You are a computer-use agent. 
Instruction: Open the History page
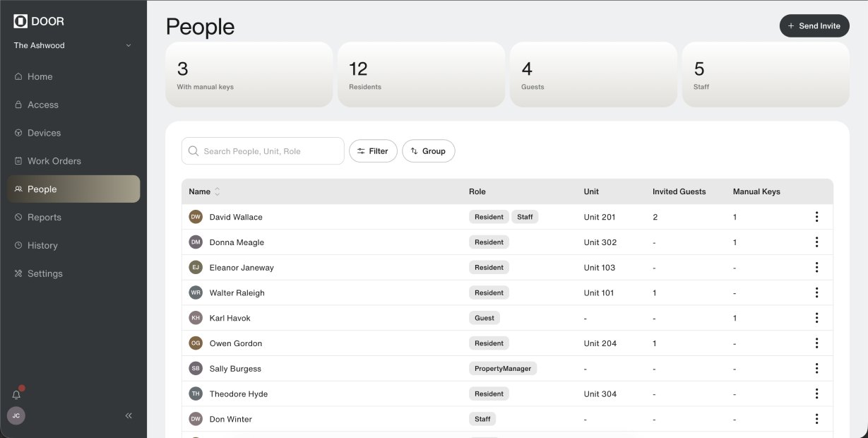coord(73,246)
